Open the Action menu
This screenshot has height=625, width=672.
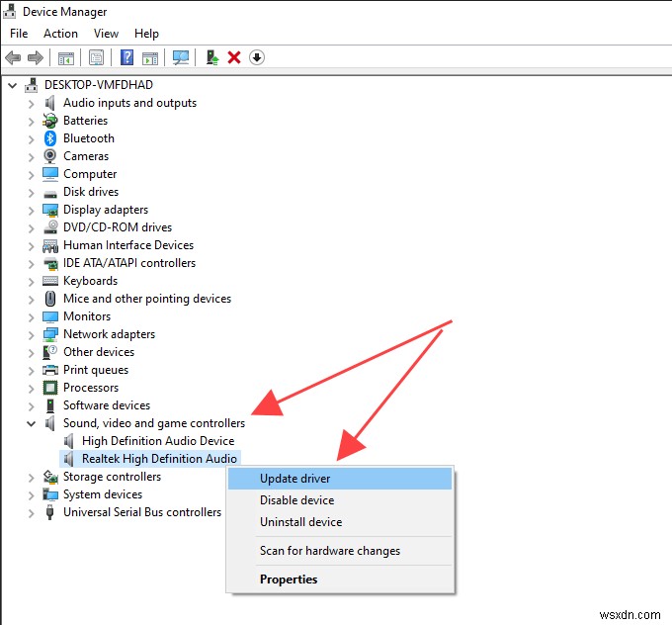click(60, 34)
